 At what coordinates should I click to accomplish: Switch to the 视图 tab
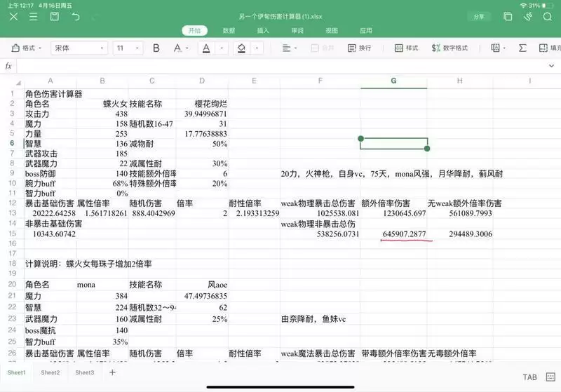coord(332,31)
